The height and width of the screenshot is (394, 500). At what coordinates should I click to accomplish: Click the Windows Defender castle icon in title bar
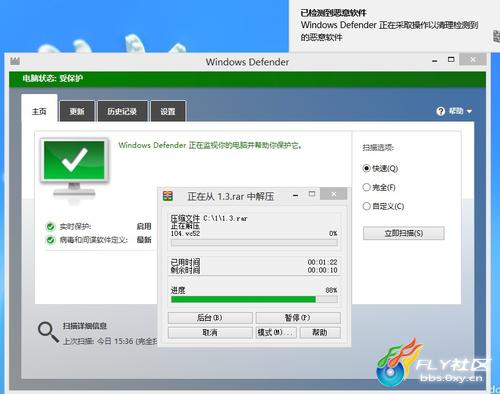15,61
